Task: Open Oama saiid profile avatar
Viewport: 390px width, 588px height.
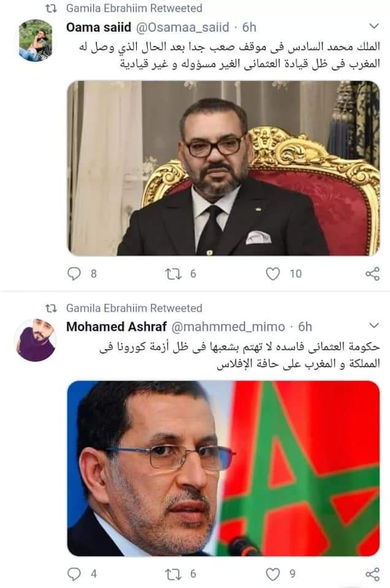Action: pyautogui.click(x=36, y=40)
